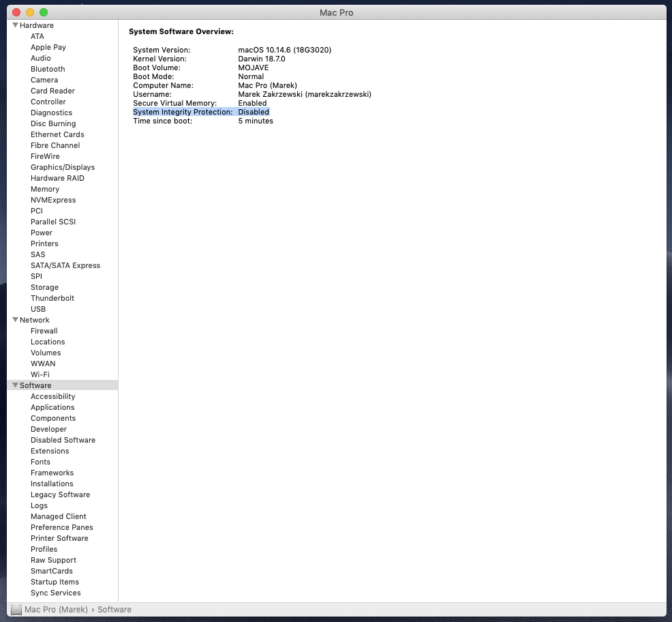Viewport: 672px width, 622px height.
Task: Open Profiles under Software
Action: point(44,549)
